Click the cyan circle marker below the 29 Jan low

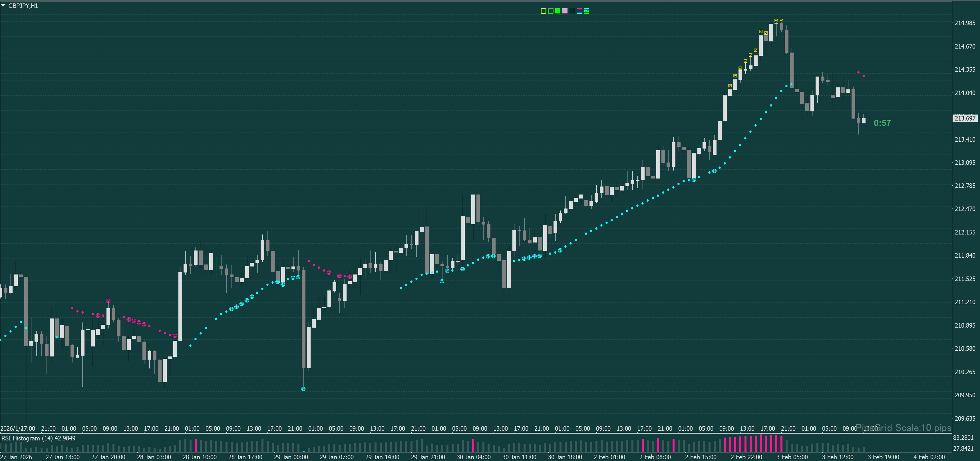click(x=303, y=389)
